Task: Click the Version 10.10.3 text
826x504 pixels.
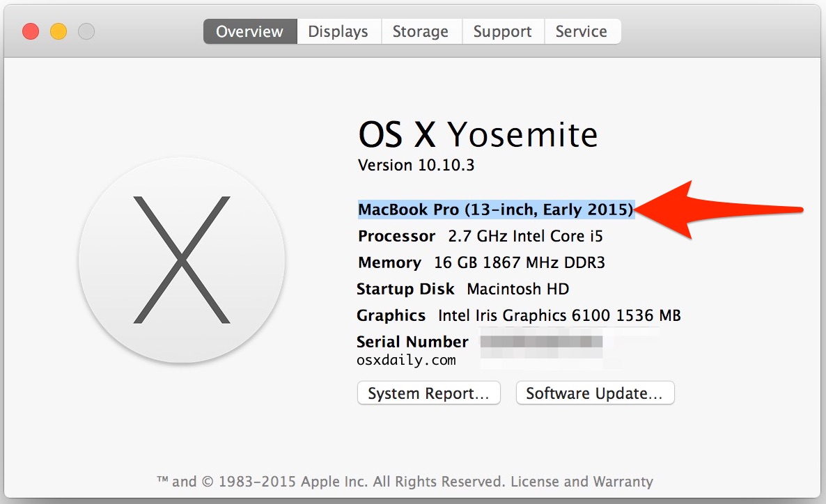Action: 416,166
